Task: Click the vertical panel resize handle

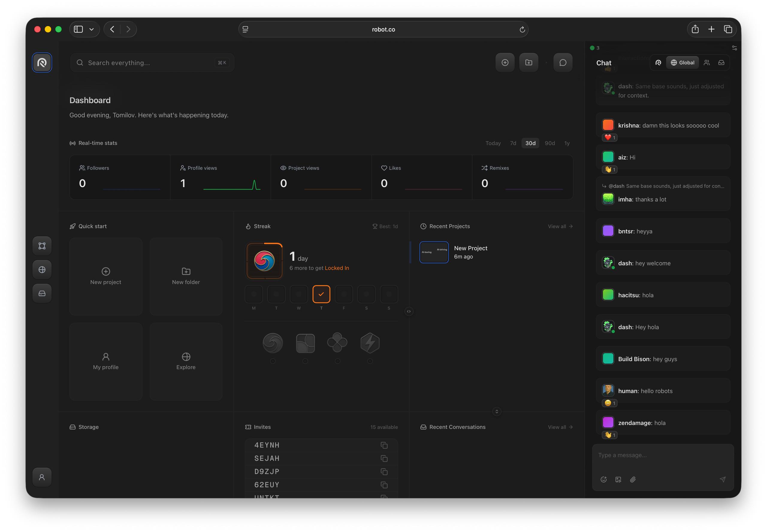Action: tap(497, 412)
